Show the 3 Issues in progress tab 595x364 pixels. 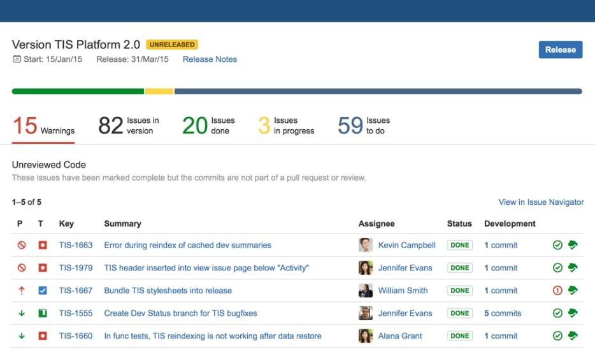coord(286,125)
